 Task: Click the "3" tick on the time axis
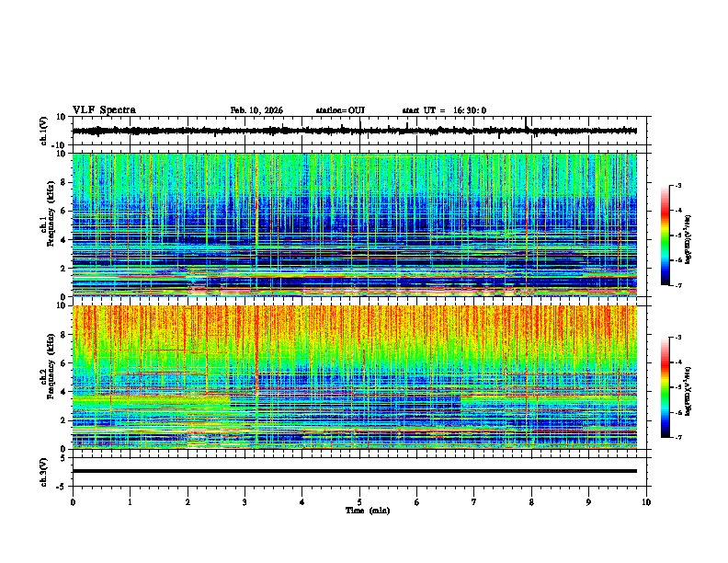[x=245, y=502]
